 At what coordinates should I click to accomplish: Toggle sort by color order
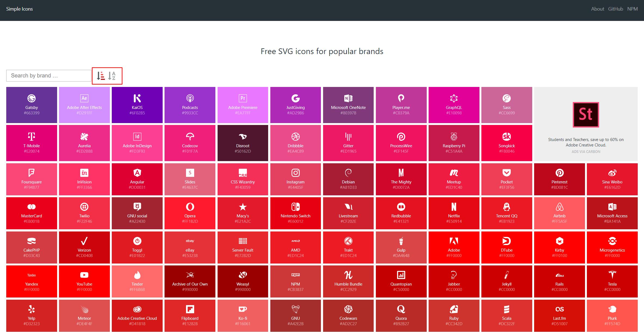tap(101, 76)
